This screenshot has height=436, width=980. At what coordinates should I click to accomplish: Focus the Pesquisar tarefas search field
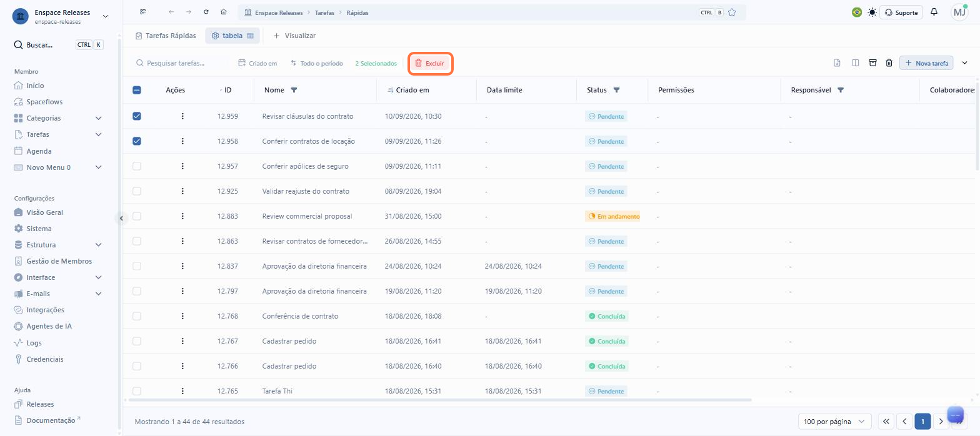coord(181,64)
